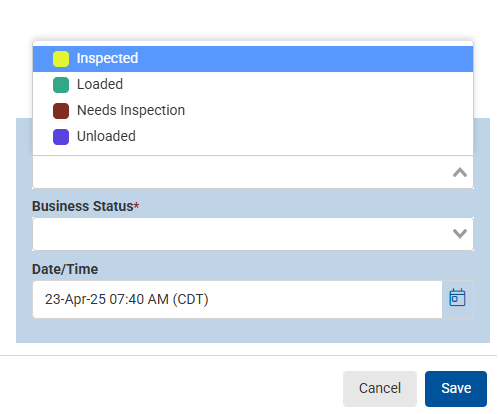
Task: Select Unloaded in the status list
Action: [x=253, y=136]
